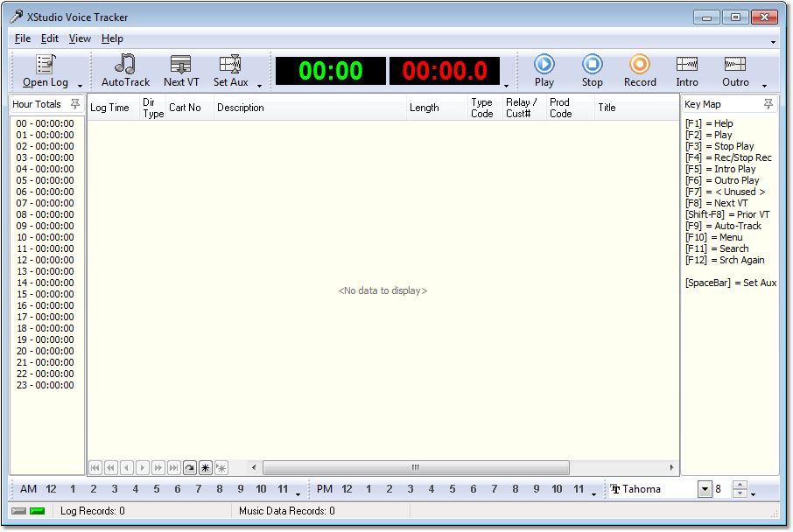Pin the Key Map panel

(x=768, y=104)
